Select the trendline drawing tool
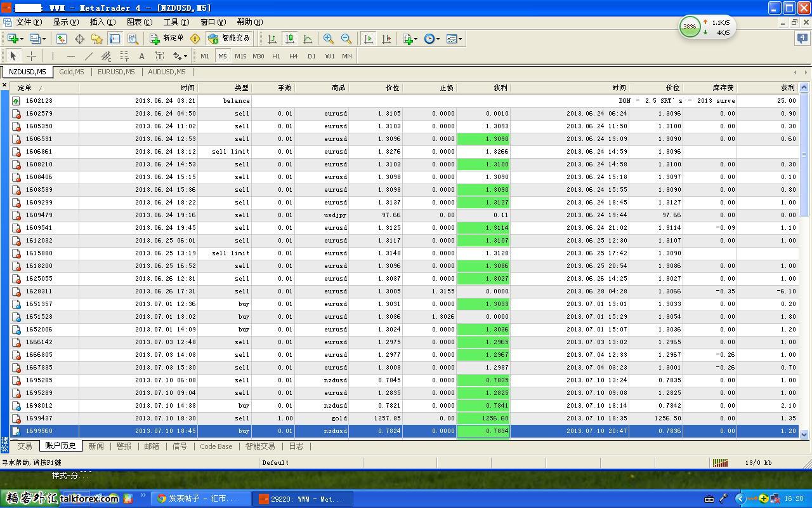812x508 pixels. 88,56
